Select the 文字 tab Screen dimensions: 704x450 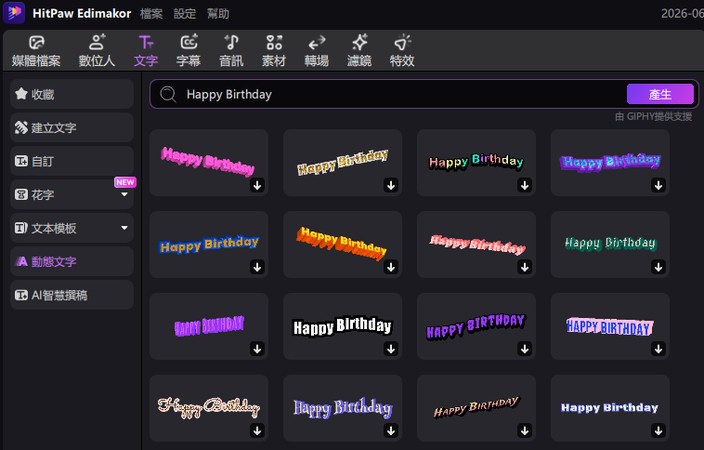pyautogui.click(x=145, y=51)
